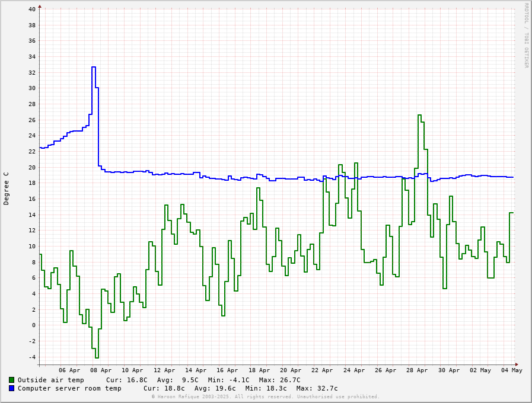Click the 28 Apr date label
This screenshot has height=403, width=532.
[417, 370]
